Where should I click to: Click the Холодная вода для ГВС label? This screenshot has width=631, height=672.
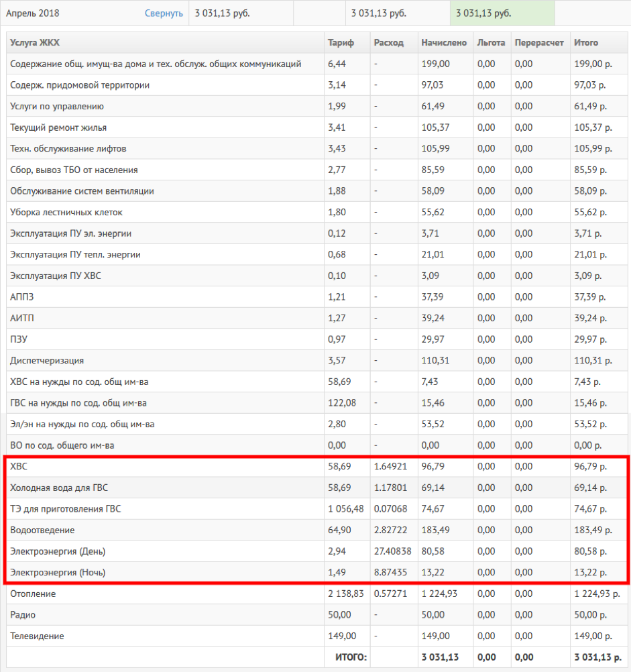tap(59, 488)
